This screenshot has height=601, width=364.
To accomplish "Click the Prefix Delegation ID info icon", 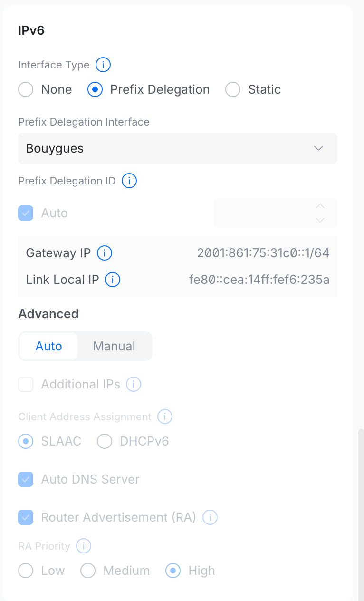I will click(x=129, y=181).
